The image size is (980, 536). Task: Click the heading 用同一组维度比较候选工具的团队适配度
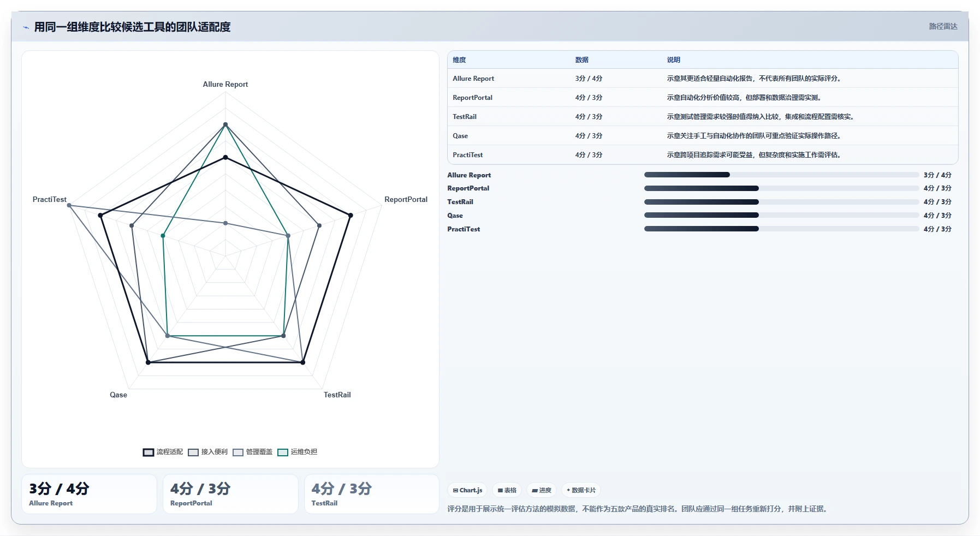tap(132, 27)
